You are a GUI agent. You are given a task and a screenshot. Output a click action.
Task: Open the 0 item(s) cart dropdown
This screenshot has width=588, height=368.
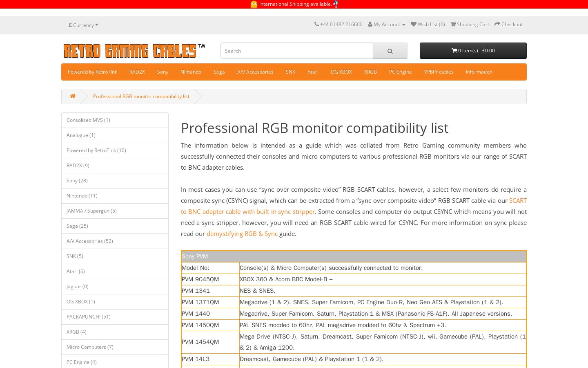473,51
